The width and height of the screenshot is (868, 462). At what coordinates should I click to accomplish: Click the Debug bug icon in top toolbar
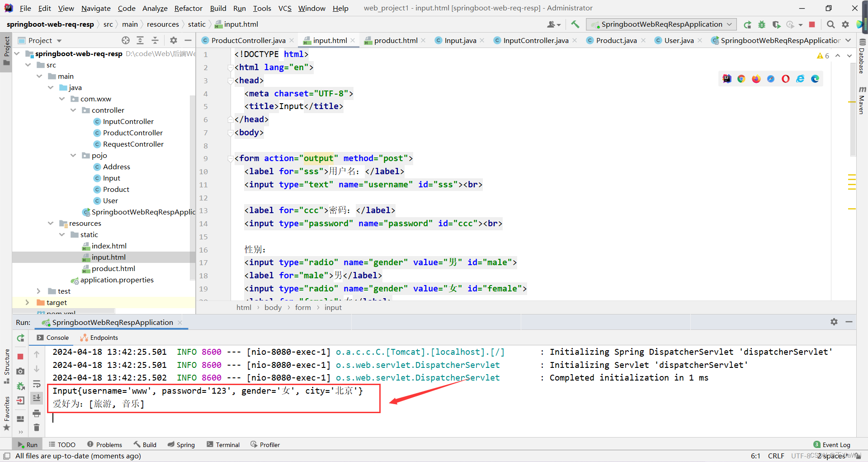(x=762, y=24)
